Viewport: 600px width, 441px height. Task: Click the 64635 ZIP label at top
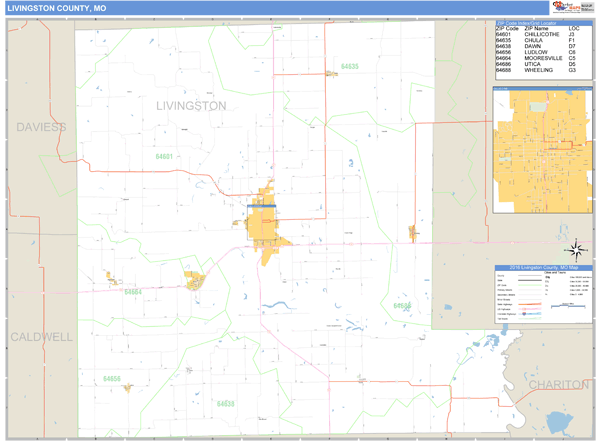click(x=349, y=66)
